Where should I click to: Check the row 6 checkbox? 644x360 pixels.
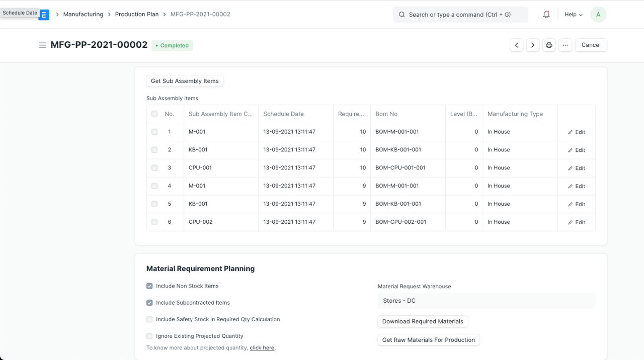point(154,222)
